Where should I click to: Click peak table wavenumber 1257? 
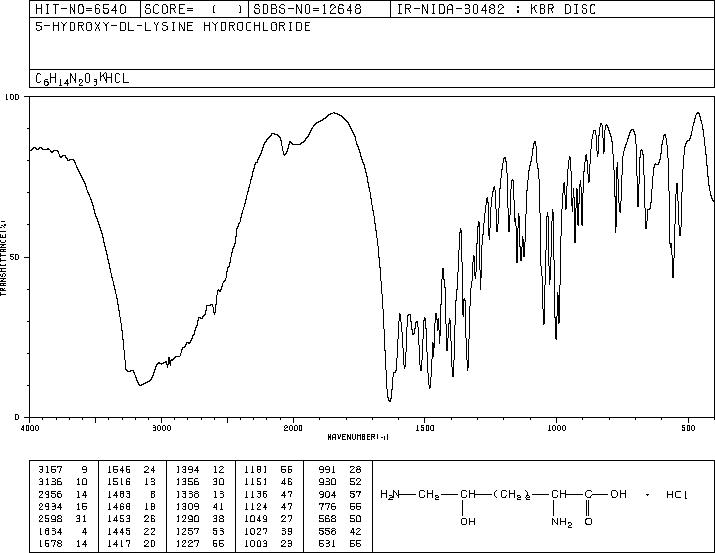click(x=187, y=532)
